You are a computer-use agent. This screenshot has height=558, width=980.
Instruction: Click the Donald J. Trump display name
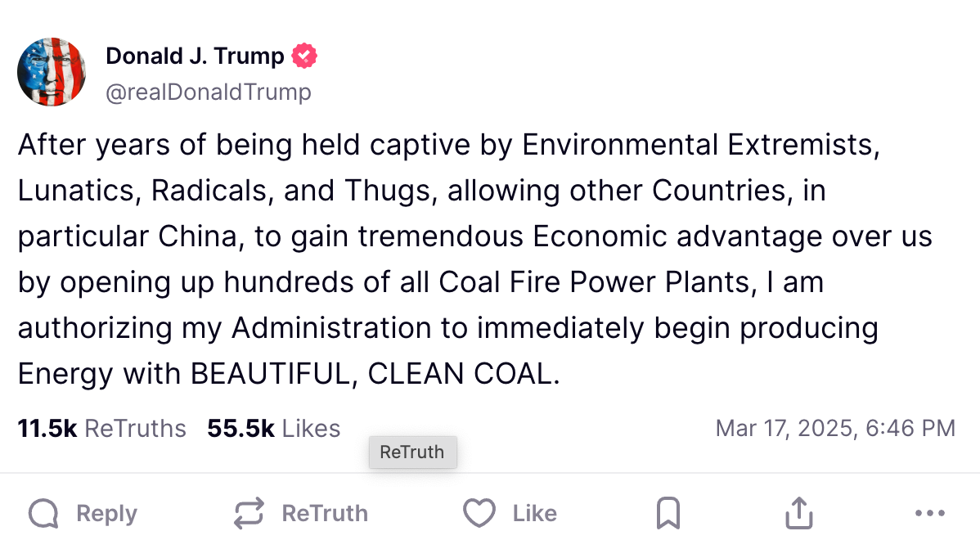point(195,56)
